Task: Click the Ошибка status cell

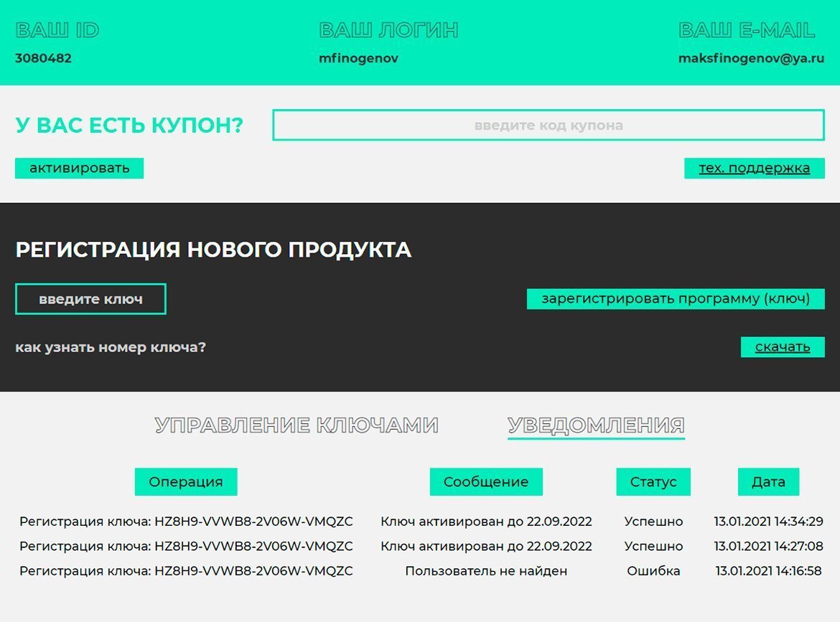Action: [x=653, y=570]
